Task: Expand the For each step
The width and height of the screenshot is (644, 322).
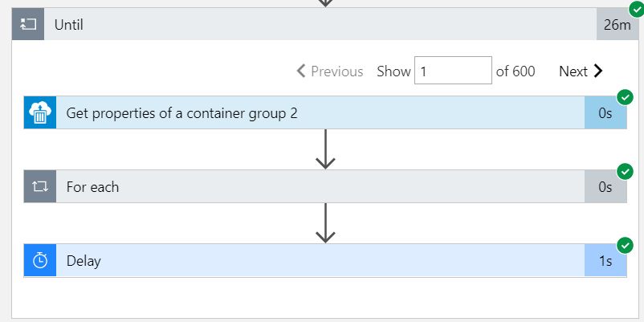Action: click(321, 187)
